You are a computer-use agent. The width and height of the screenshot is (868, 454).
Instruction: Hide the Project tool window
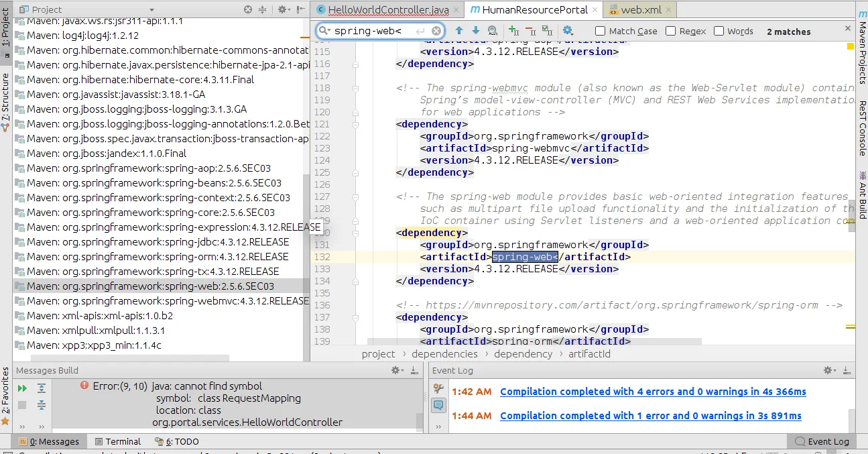(300, 9)
